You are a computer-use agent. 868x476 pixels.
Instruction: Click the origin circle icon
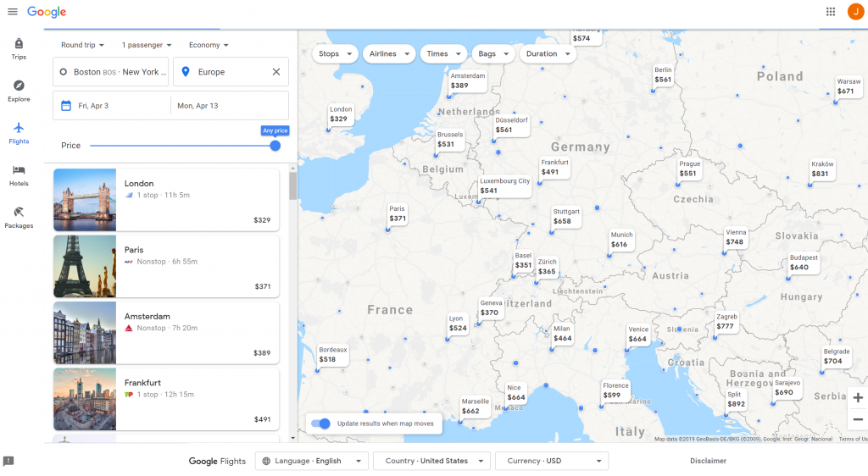click(x=63, y=72)
